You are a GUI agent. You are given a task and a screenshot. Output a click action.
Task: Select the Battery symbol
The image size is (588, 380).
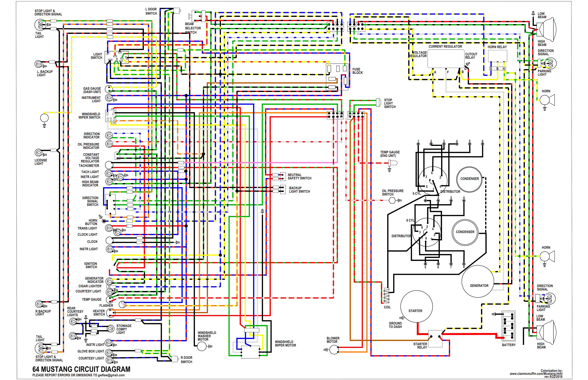pyautogui.click(x=508, y=326)
